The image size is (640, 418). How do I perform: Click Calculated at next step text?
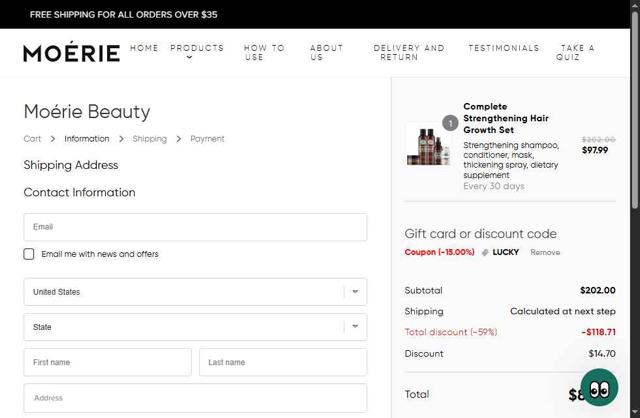click(x=562, y=311)
